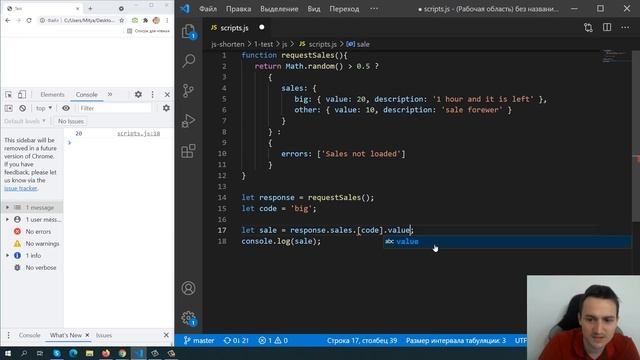Click the Строка 17, столбец 39 status item
The width and height of the screenshot is (640, 360).
pyautogui.click(x=362, y=340)
